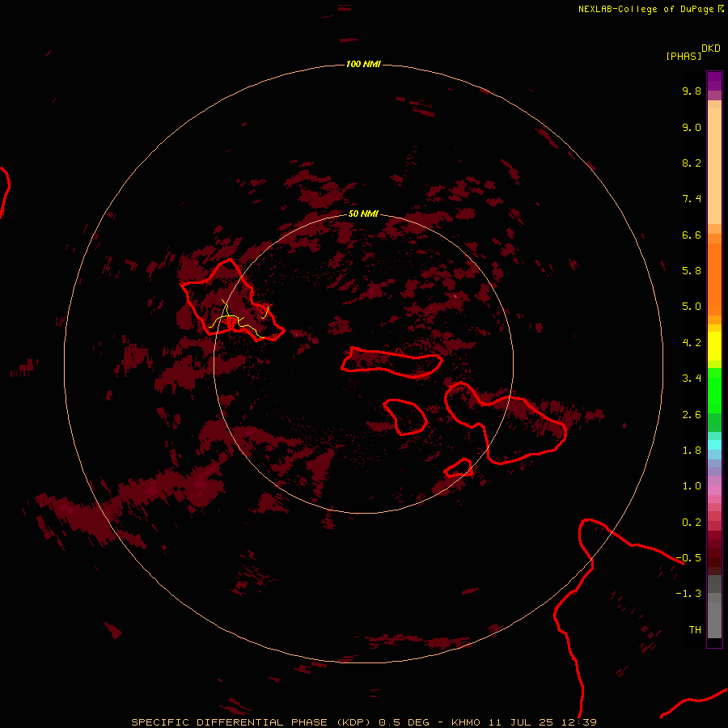Click the 4.2 legend value
This screenshot has width=728, height=728.
(x=692, y=343)
